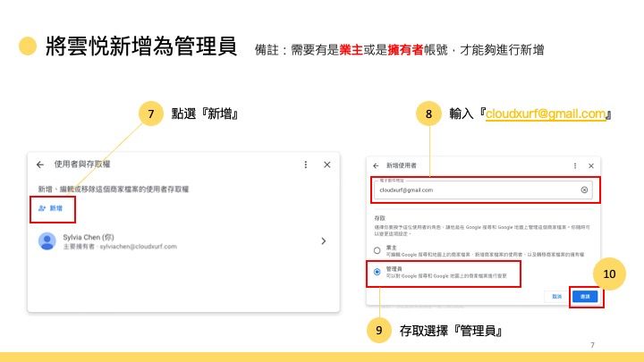
Task: Open three-dot menu in 使用者與存取權 dialog
Action: coord(306,164)
